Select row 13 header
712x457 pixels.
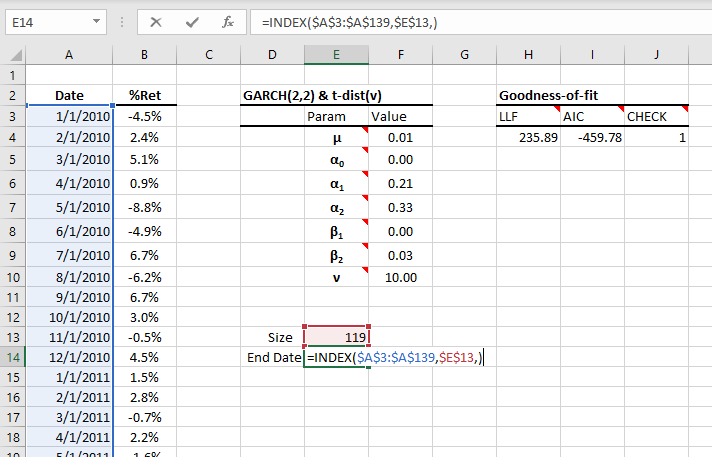click(12, 337)
